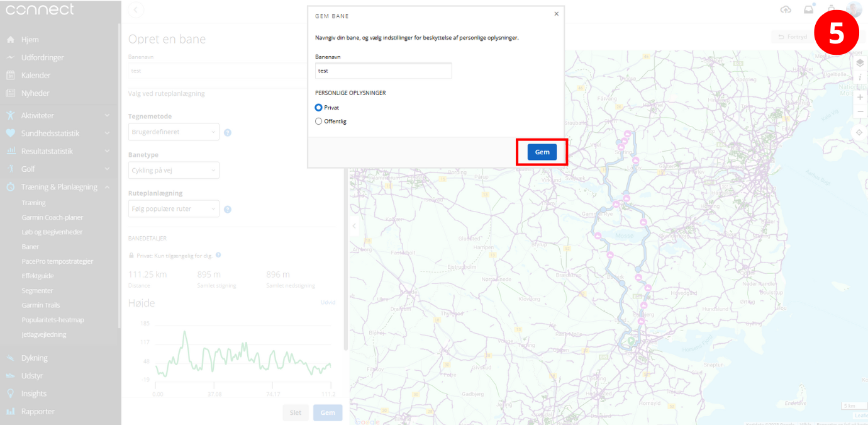Open Baner in the sidebar
This screenshot has height=425, width=868.
pyautogui.click(x=30, y=247)
